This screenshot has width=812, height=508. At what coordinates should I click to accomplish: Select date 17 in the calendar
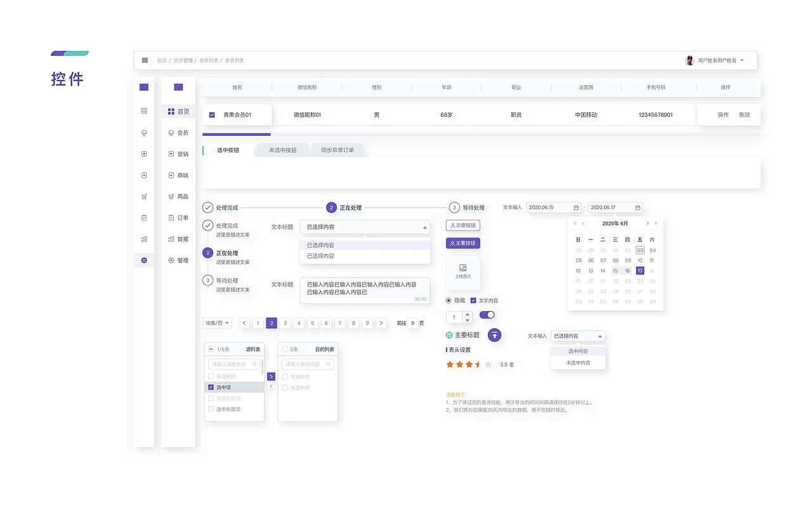tap(640, 271)
